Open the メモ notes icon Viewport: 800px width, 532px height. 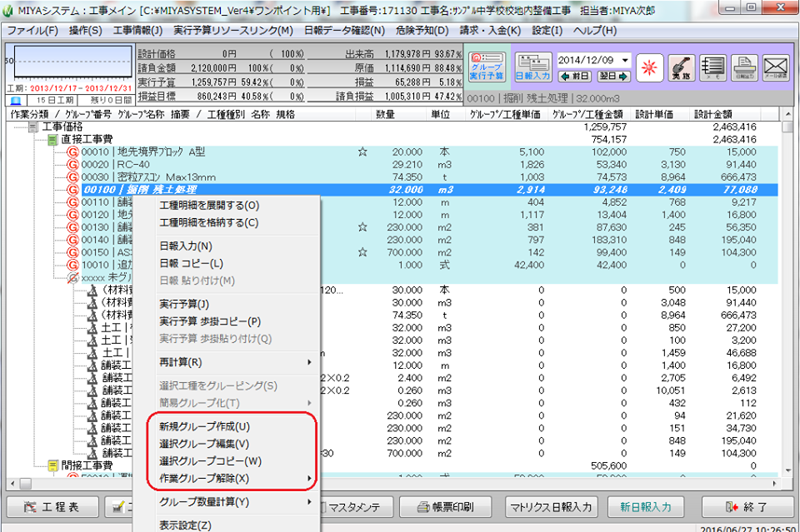click(712, 67)
